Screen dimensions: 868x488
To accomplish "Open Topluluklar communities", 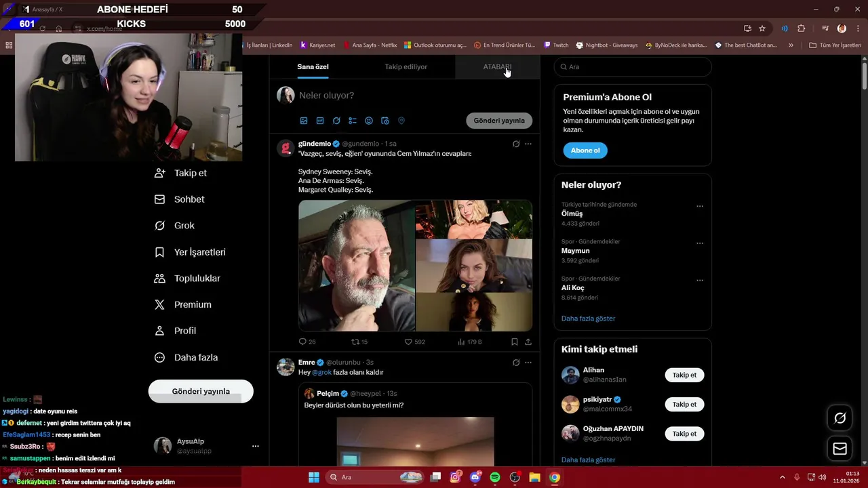I will pos(187,279).
